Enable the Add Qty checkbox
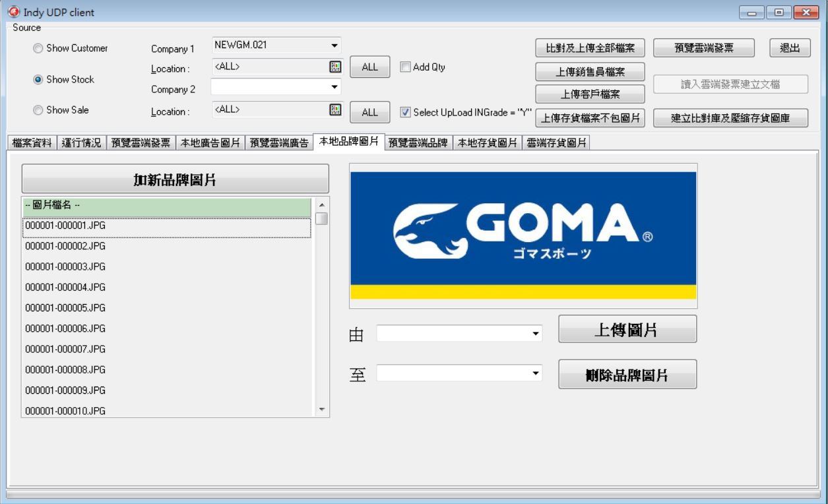The height and width of the screenshot is (504, 828). pos(405,67)
